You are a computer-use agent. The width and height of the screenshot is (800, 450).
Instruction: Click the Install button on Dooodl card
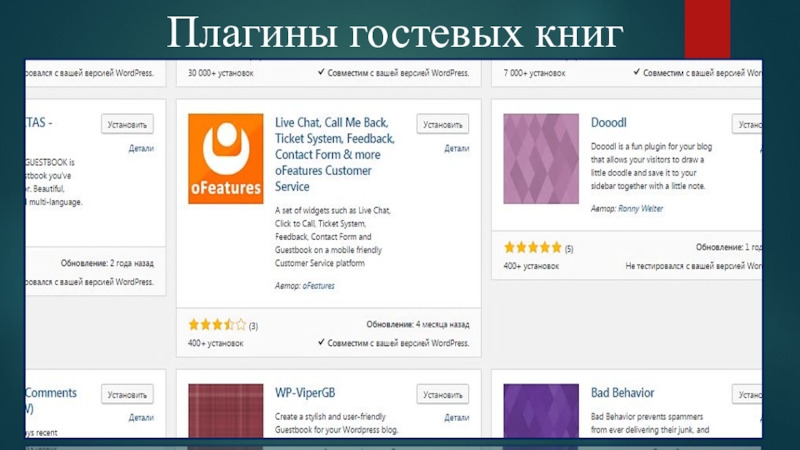point(747,124)
